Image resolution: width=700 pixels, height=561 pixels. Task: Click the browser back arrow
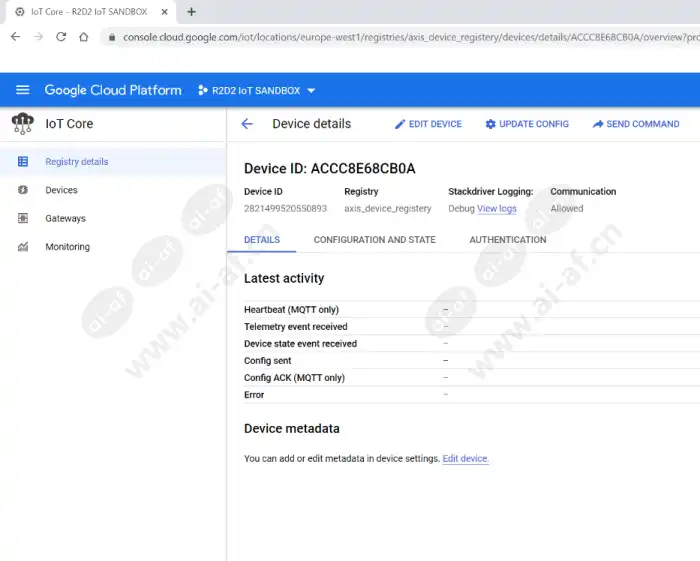tap(16, 37)
